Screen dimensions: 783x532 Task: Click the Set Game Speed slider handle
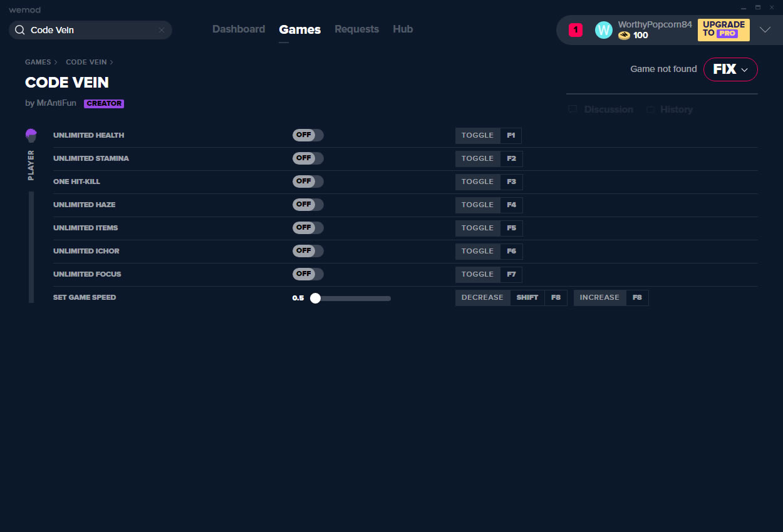pyautogui.click(x=315, y=299)
